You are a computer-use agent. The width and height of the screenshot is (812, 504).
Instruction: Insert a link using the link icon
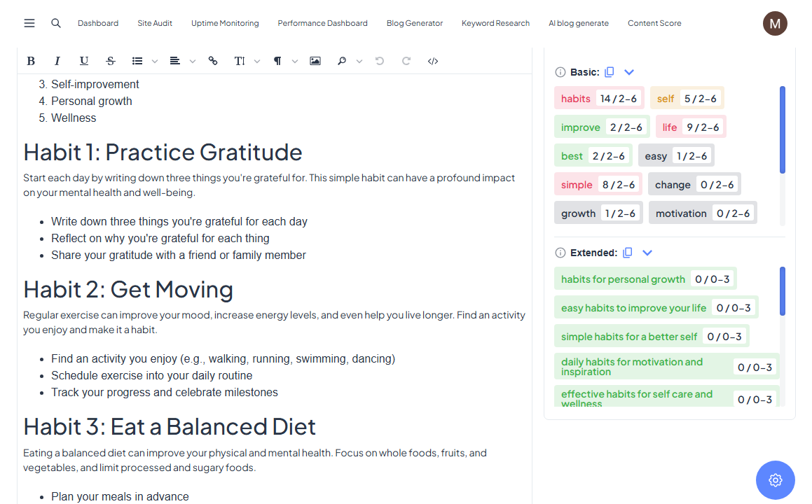point(213,61)
